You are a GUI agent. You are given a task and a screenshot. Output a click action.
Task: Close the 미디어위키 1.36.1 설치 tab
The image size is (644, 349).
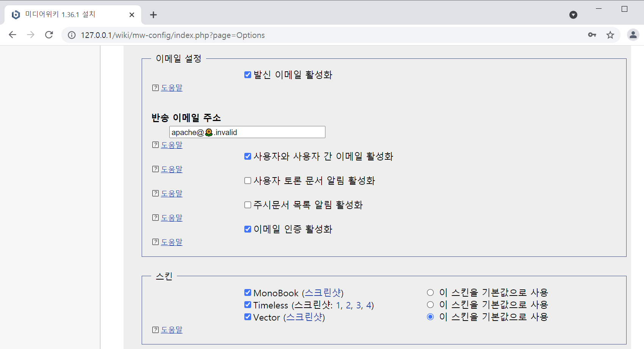pos(132,15)
